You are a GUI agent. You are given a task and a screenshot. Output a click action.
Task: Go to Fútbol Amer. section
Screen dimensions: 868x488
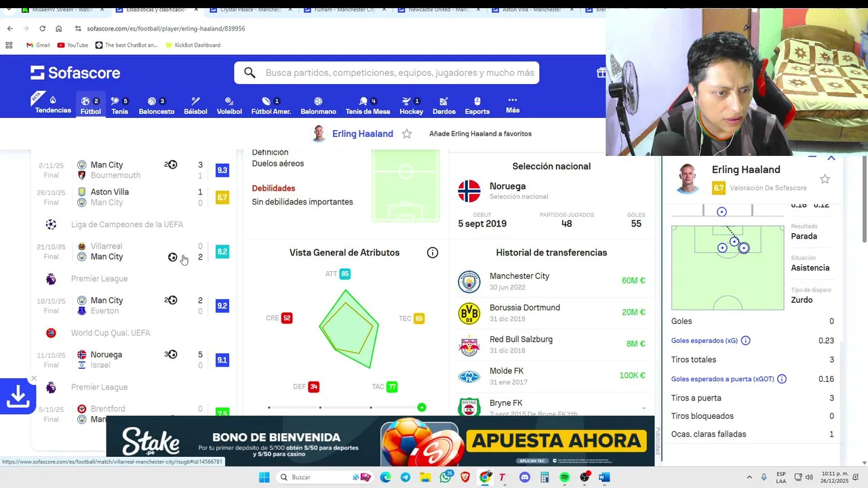[x=271, y=105]
